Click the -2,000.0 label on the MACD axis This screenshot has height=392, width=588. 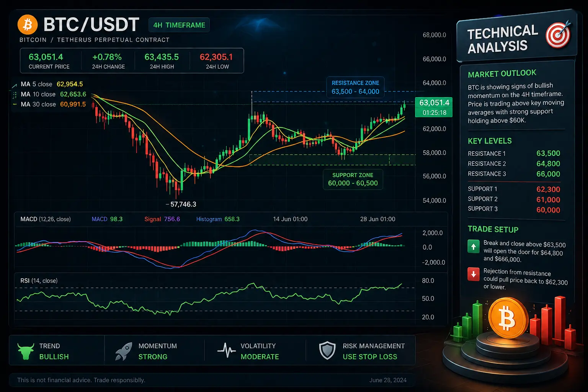[x=433, y=263]
